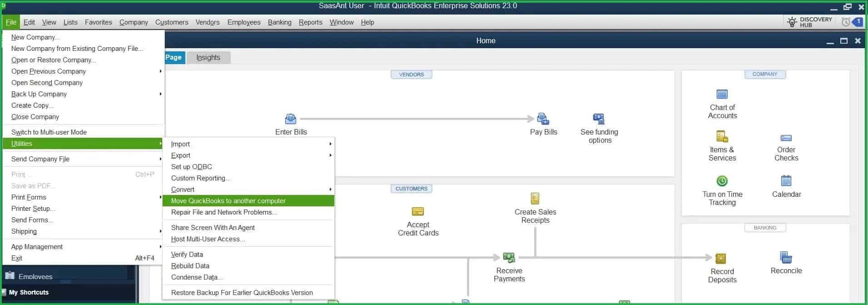Open Items & Services icon
The height and width of the screenshot is (305, 868).
click(x=722, y=137)
